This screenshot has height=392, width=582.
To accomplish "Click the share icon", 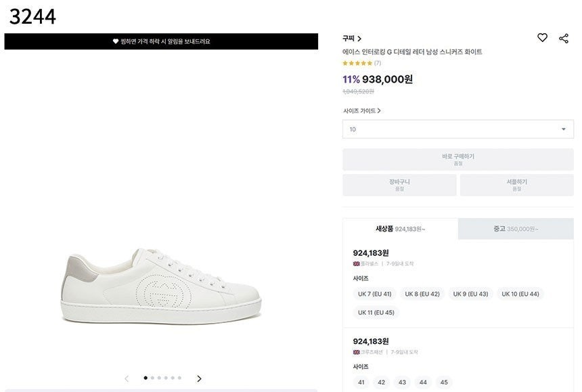I will [x=564, y=39].
